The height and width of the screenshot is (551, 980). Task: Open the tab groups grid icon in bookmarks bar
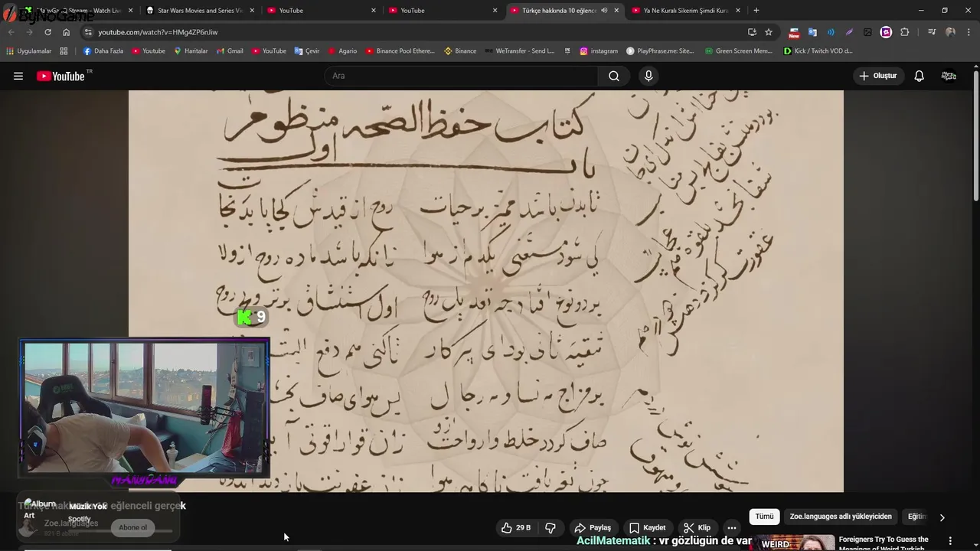click(x=64, y=51)
